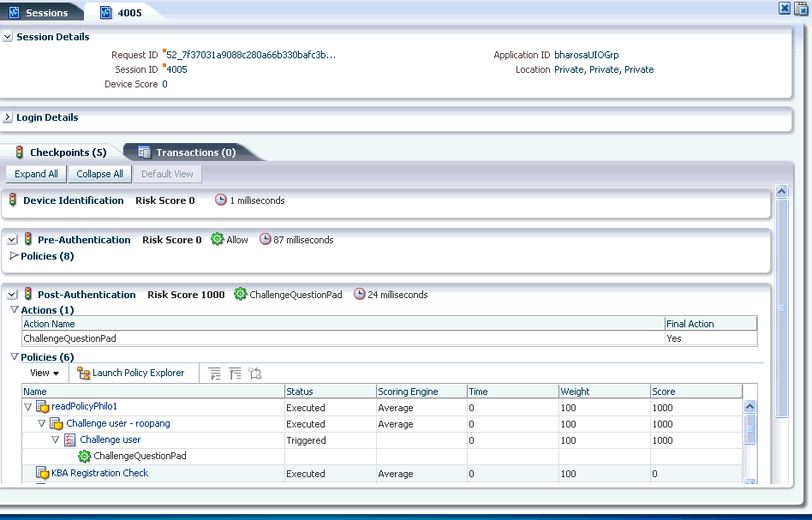Collapse the readPolicyPhilo1 tree node

[x=28, y=407]
